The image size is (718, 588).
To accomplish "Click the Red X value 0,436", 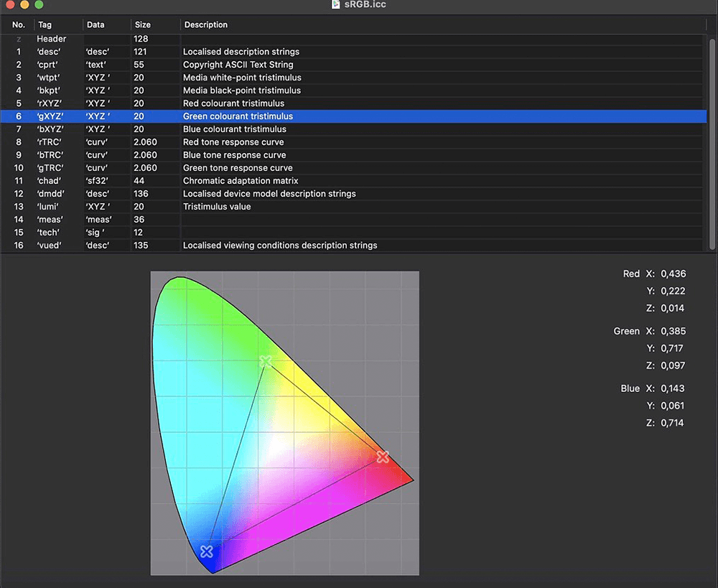I will point(673,274).
